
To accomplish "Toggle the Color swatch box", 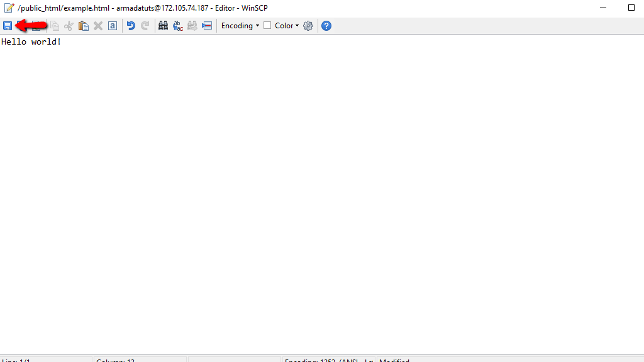I will 267,25.
